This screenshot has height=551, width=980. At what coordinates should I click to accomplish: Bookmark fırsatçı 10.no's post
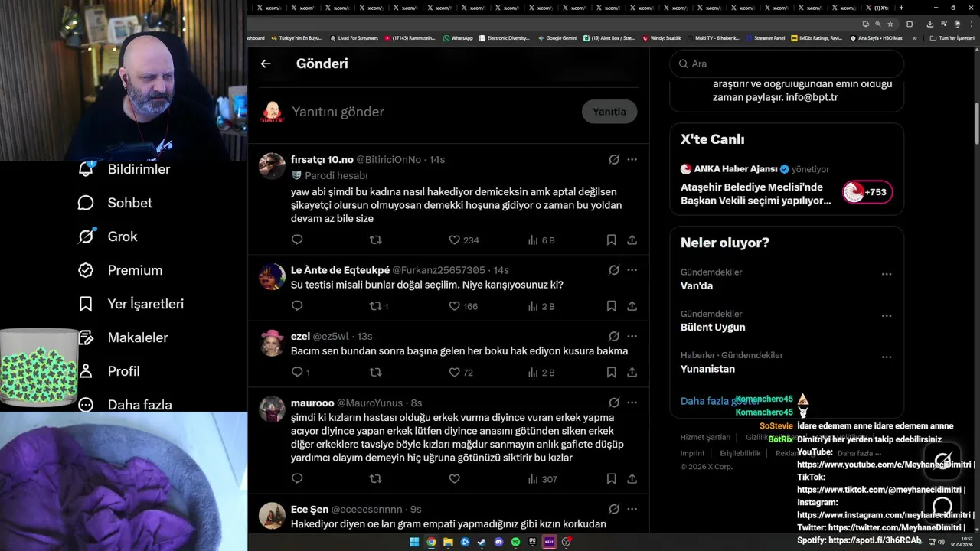coord(611,240)
